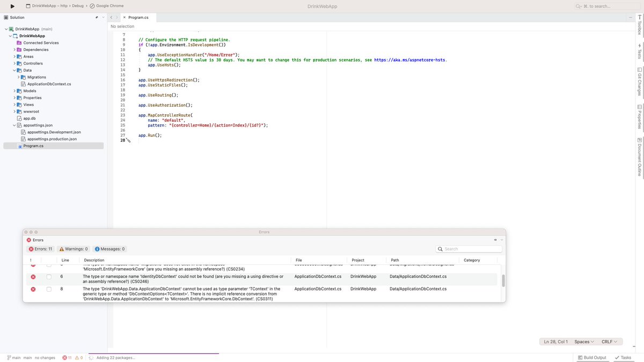This screenshot has width=644, height=362.
Task: Navigate forward in editor history
Action: click(117, 17)
